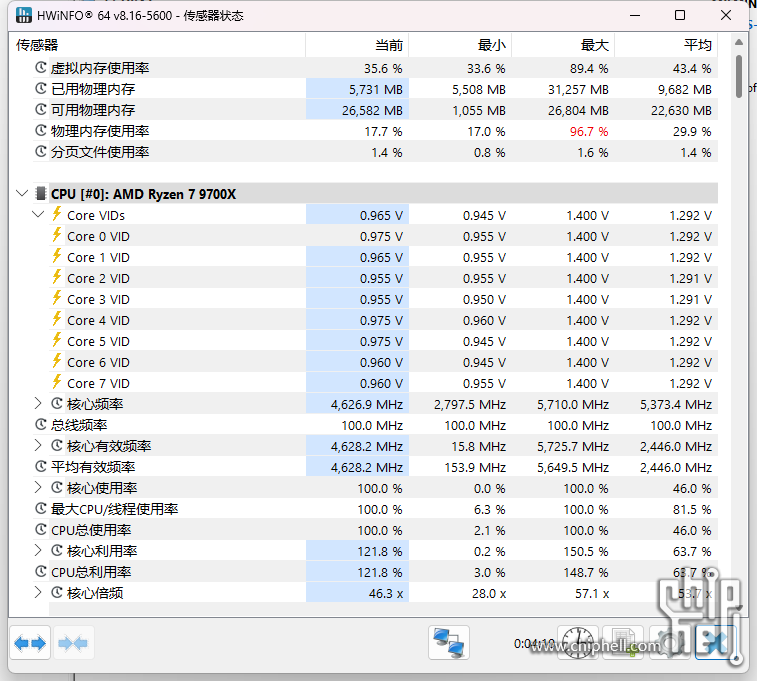Expand the 核心频率 row
Viewport: 757px width, 681px height.
tap(38, 403)
